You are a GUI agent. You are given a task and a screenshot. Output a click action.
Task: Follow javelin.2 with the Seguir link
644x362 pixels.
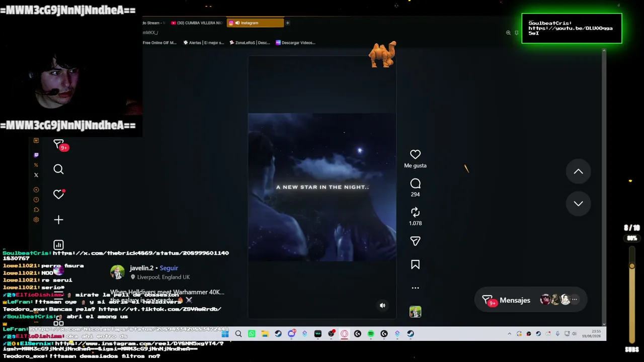169,268
